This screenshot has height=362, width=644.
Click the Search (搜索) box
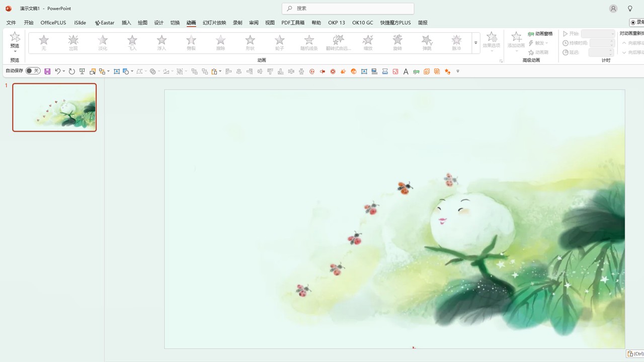(x=348, y=9)
